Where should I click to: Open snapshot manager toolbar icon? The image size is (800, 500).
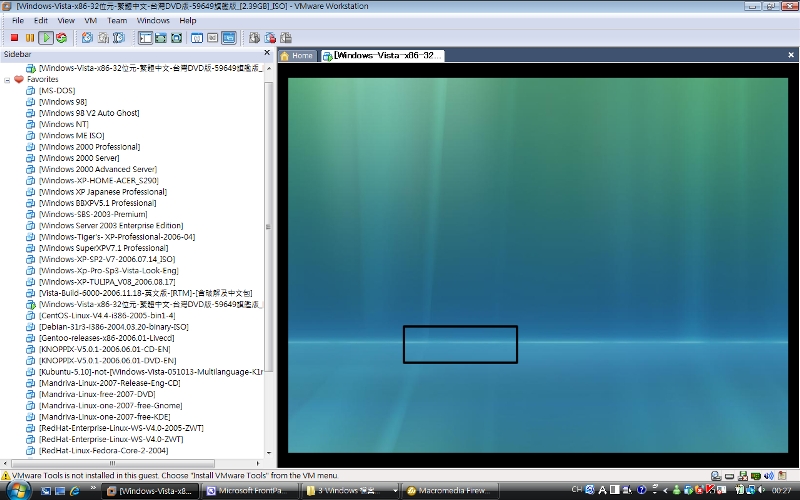point(119,38)
